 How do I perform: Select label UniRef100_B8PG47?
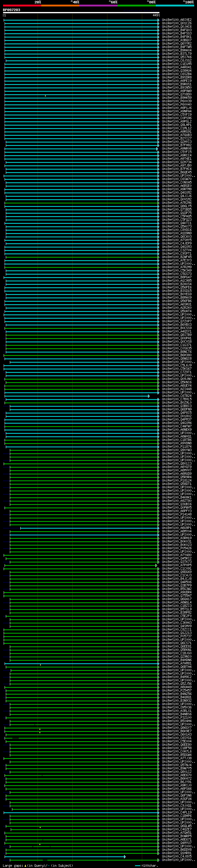pos(176,277)
